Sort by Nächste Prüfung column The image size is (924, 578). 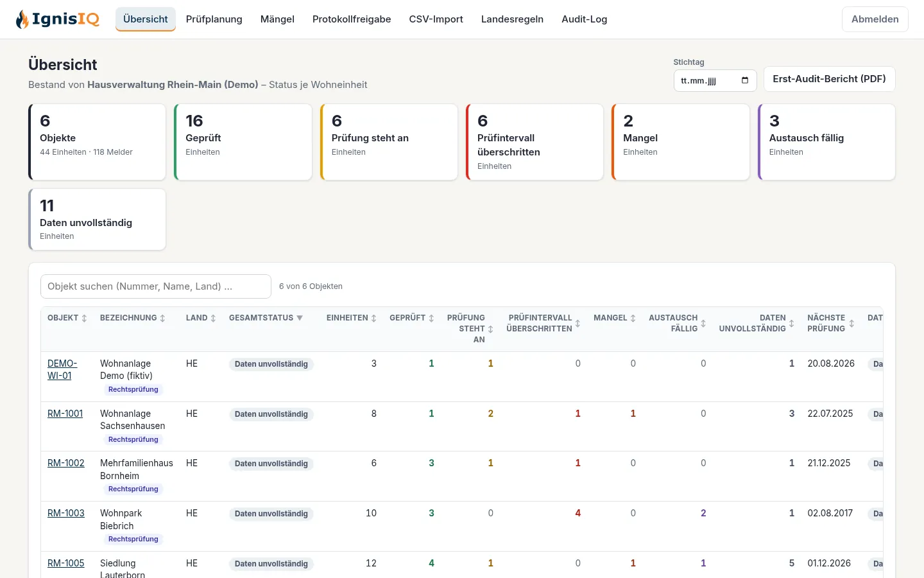831,323
